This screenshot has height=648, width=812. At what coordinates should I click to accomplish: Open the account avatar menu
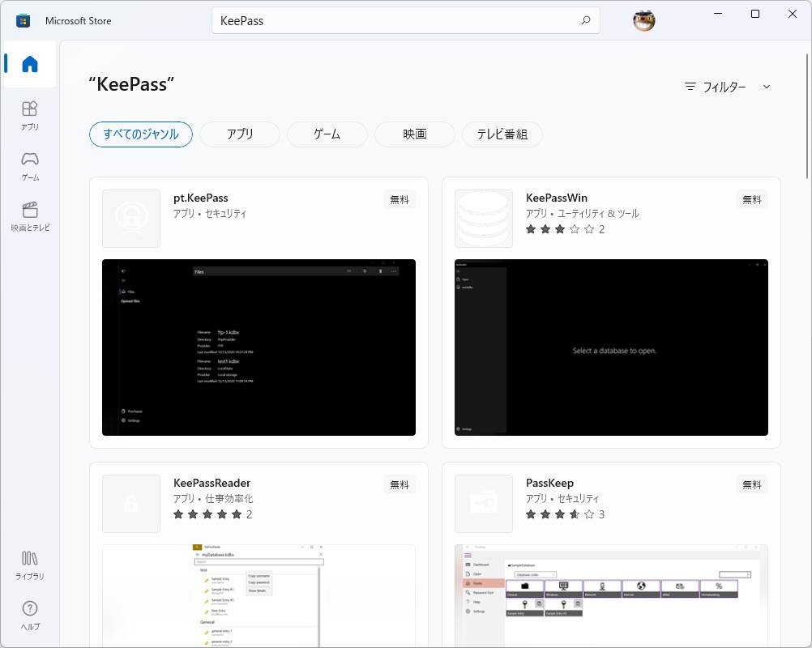(x=643, y=20)
